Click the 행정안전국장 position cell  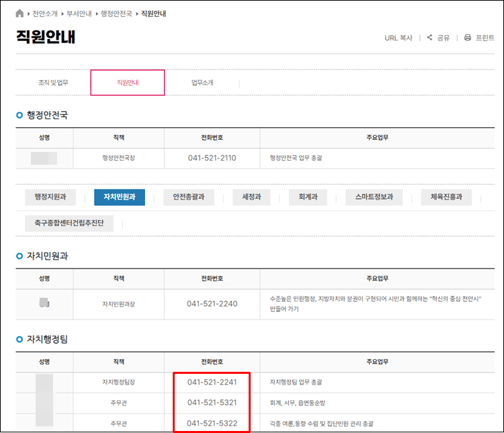coord(118,158)
